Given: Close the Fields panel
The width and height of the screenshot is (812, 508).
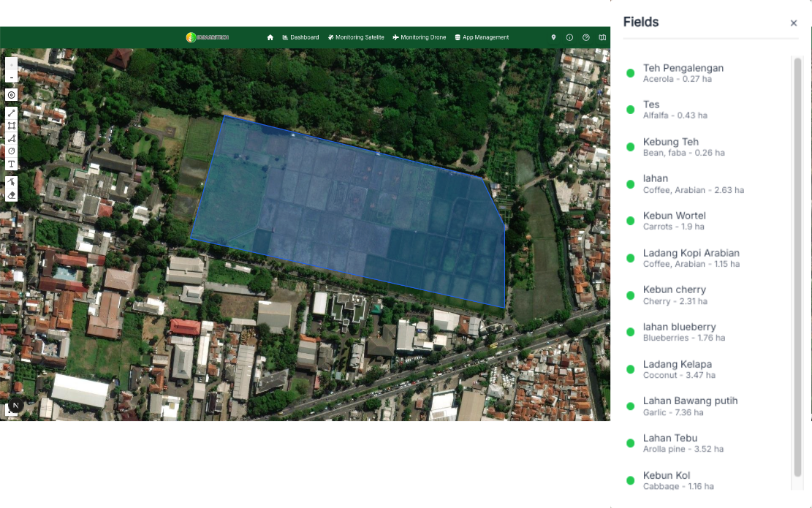Looking at the screenshot, I should click(794, 23).
